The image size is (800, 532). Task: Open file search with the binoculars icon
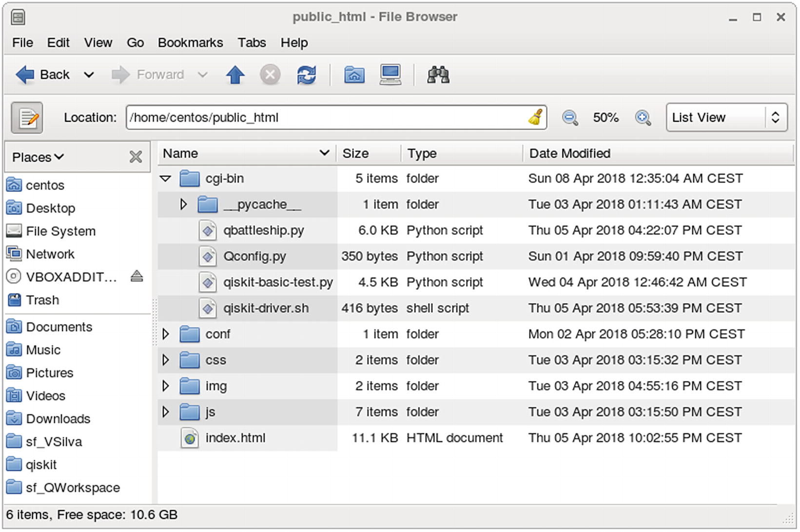(438, 75)
